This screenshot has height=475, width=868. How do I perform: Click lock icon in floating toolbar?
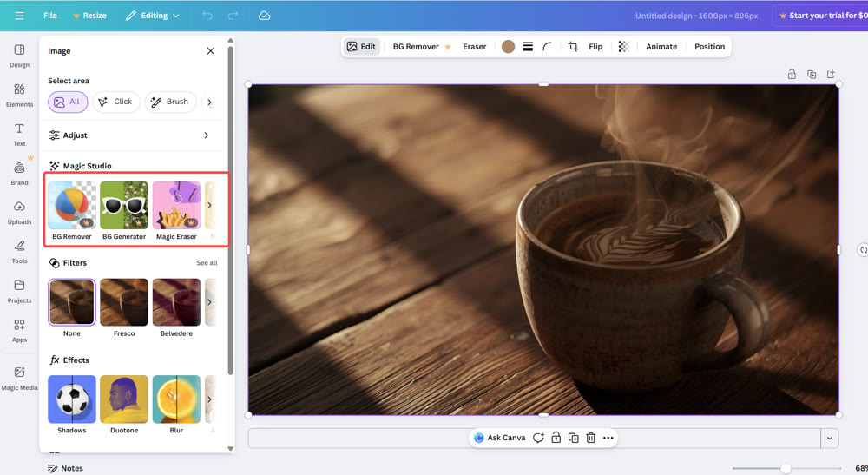coord(556,438)
